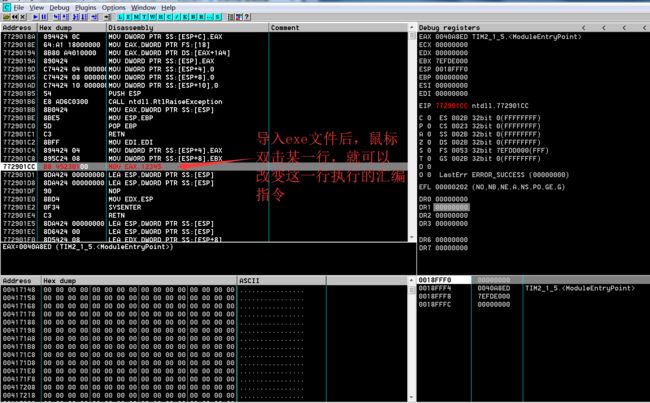Select the DR1 register value
Screen dimensions: 650x403
coord(451,207)
